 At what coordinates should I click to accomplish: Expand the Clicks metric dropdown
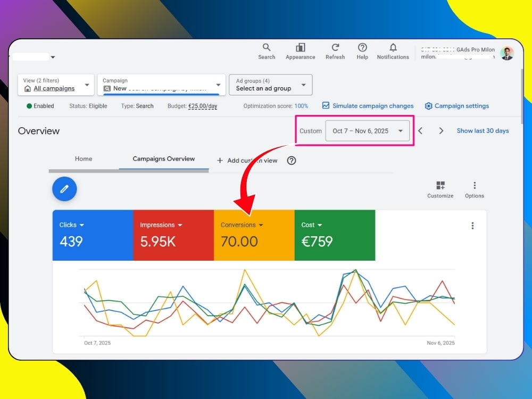[82, 225]
